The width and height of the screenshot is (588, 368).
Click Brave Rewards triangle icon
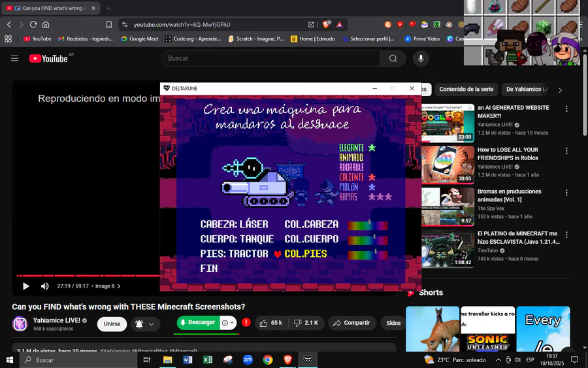339,24
